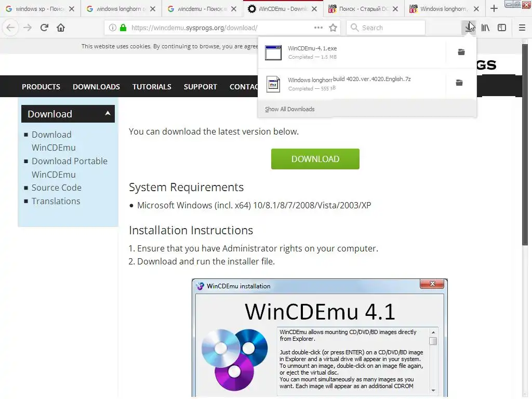
Task: Open Translations sidebar link
Action: pos(56,201)
